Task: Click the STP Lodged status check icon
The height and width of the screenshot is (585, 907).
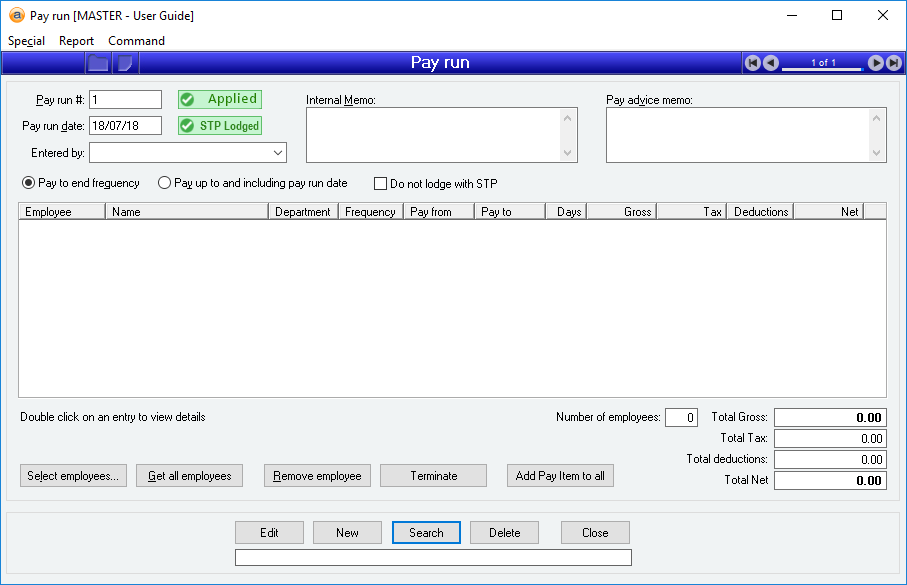Action: 187,126
